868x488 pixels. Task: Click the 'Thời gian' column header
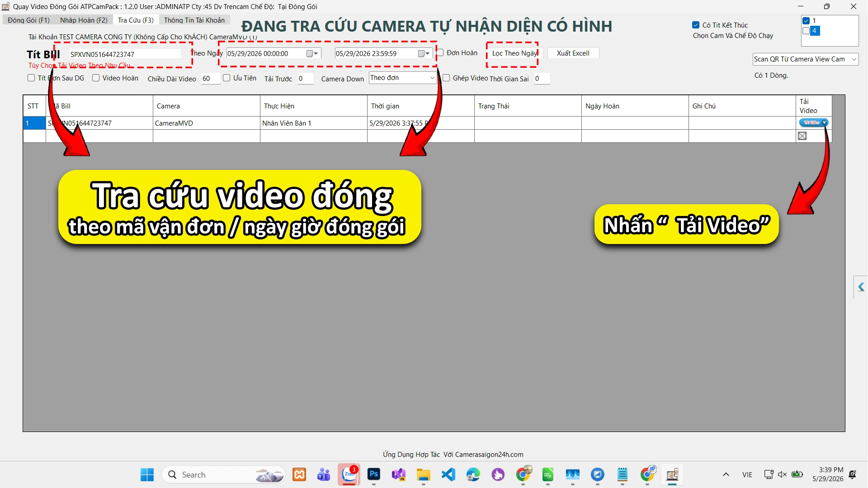[x=420, y=106]
